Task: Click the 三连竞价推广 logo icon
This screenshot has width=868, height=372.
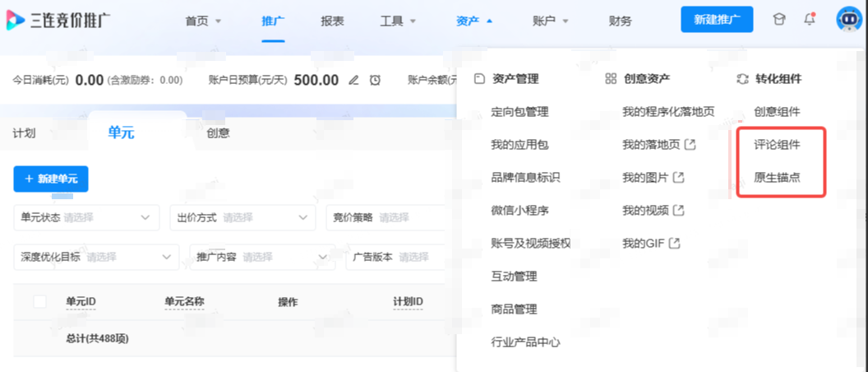Action: 16,21
